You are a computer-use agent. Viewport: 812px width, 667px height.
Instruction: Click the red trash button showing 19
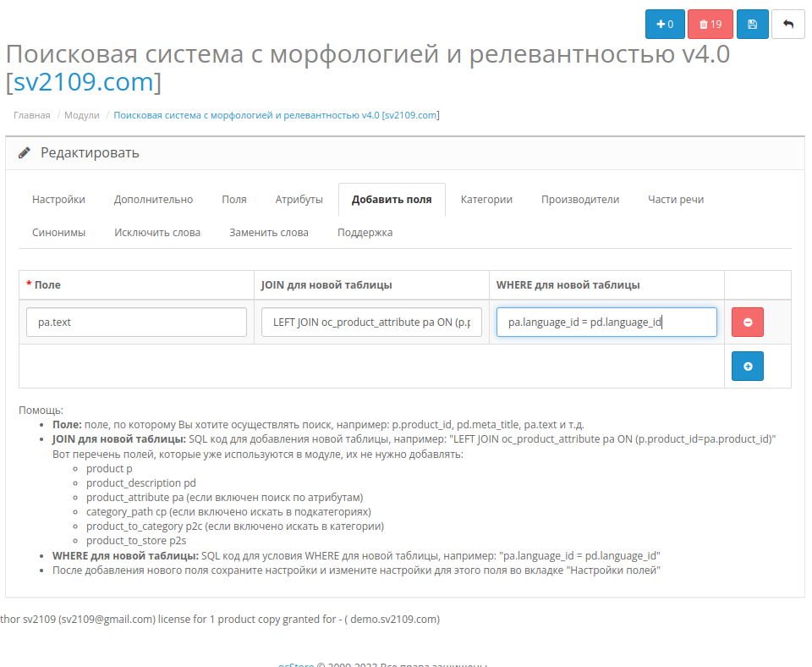pyautogui.click(x=710, y=25)
